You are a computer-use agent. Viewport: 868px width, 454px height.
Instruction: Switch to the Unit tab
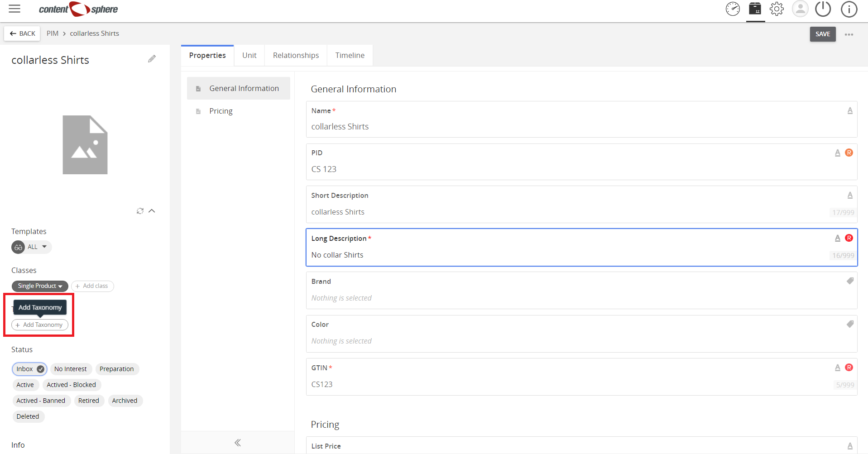[x=249, y=55]
